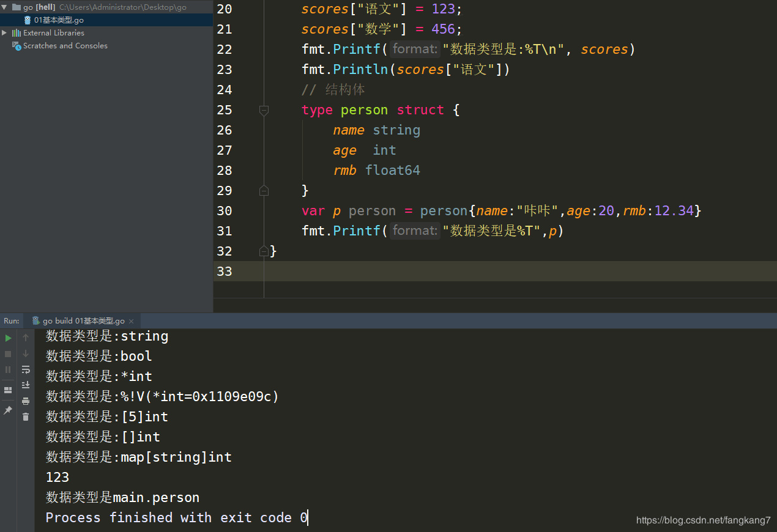The height and width of the screenshot is (532, 777).
Task: Click line number 33 in gutter
Action: [225, 271]
